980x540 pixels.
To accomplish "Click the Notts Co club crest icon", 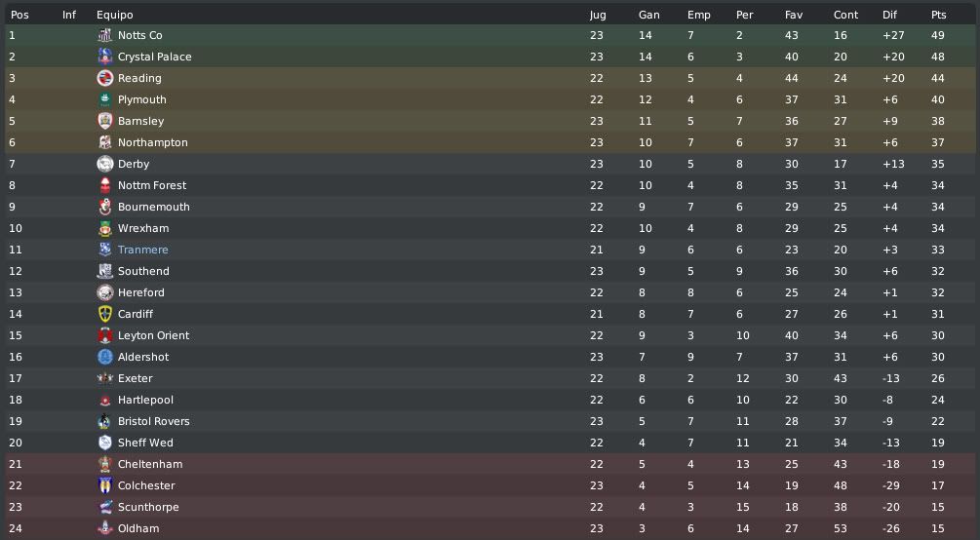I will pos(105,36).
